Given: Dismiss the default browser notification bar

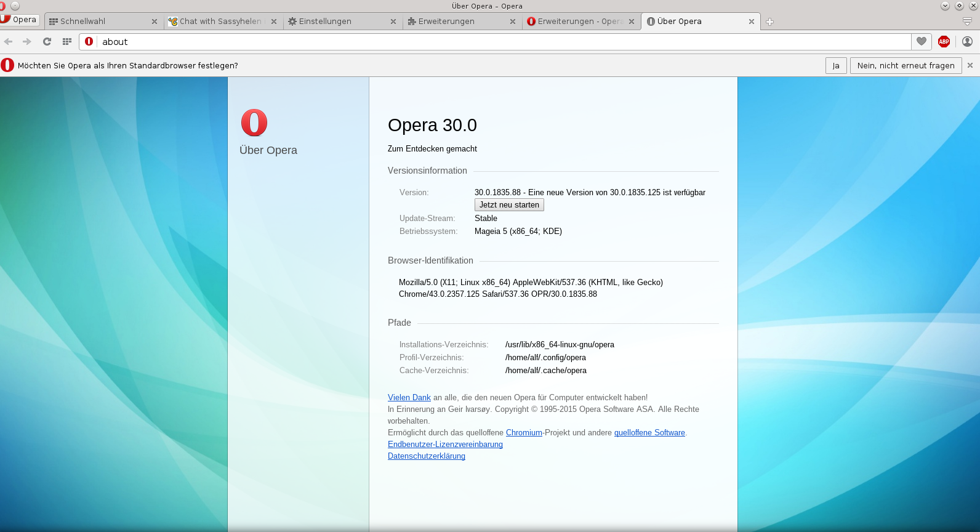Looking at the screenshot, I should pyautogui.click(x=970, y=65).
